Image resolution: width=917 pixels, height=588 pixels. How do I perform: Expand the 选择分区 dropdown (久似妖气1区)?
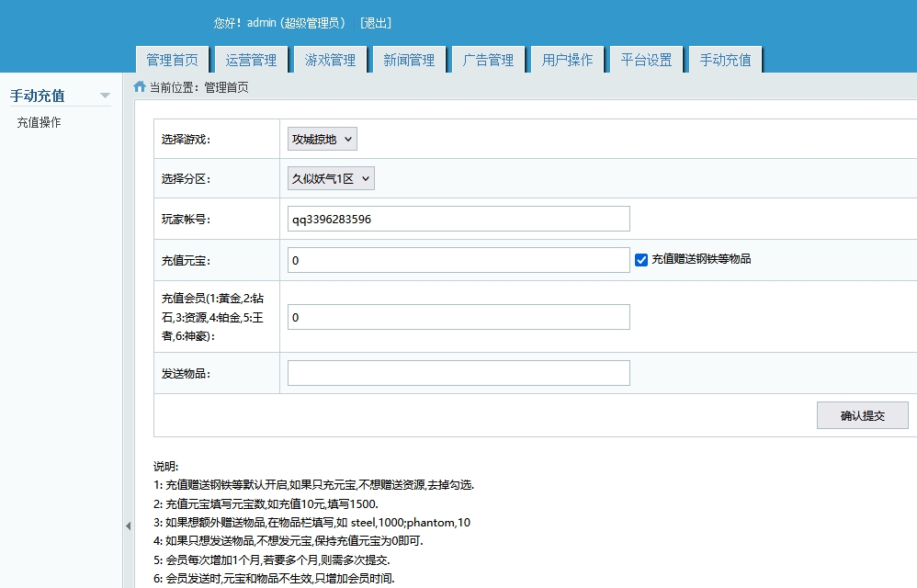(x=331, y=179)
